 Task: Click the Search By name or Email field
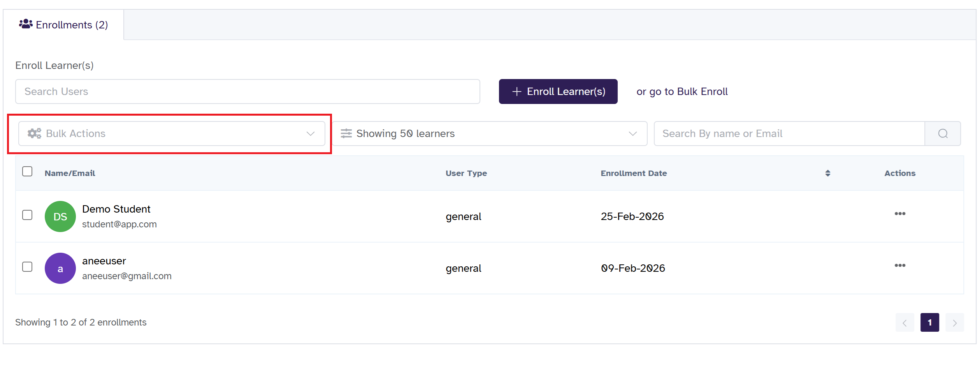pyautogui.click(x=789, y=134)
